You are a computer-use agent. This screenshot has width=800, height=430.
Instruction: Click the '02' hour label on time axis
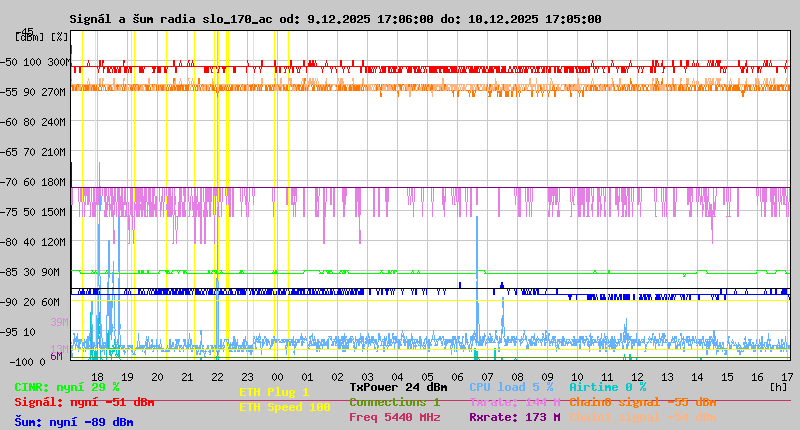pyautogui.click(x=337, y=377)
